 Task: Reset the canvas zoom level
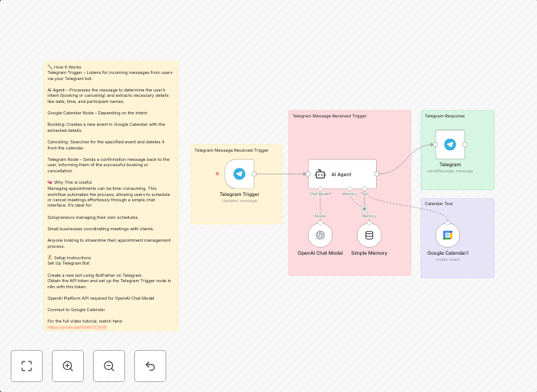[150, 366]
